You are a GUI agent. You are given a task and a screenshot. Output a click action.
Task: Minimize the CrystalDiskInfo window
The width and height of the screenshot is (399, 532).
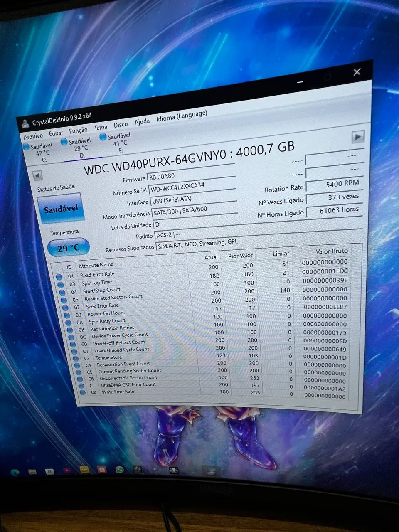300,83
